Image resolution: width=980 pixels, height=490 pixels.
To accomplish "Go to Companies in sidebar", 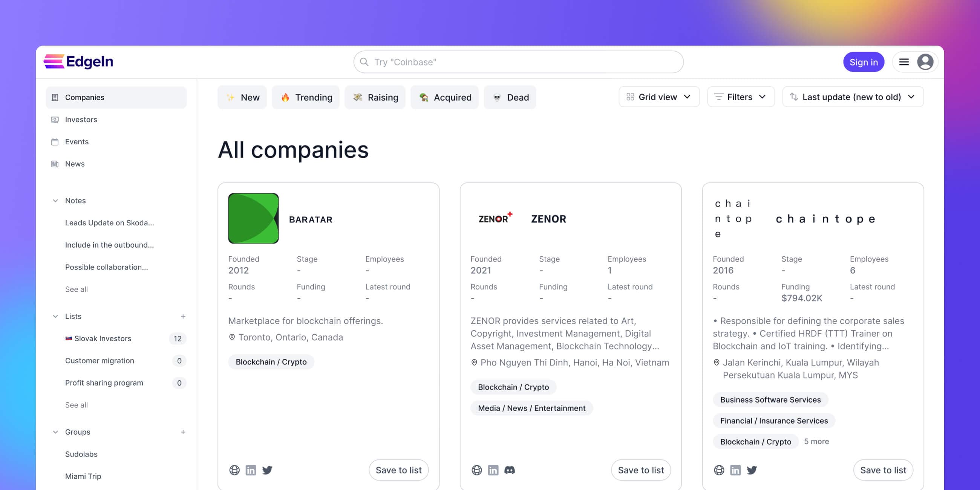I will coord(116,97).
